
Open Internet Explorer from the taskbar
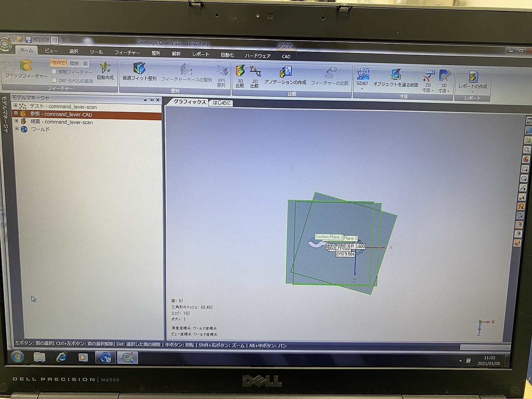click(61, 357)
